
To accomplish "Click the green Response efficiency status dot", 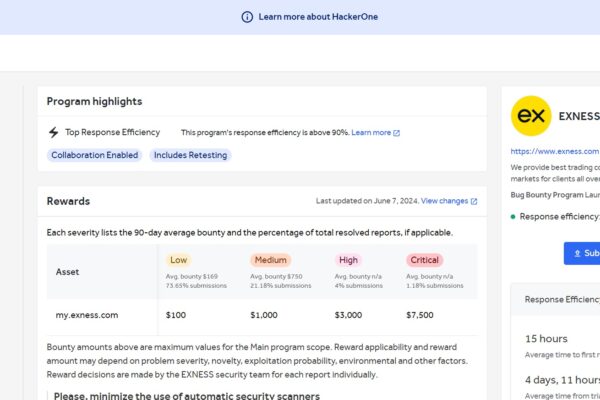I will (513, 217).
